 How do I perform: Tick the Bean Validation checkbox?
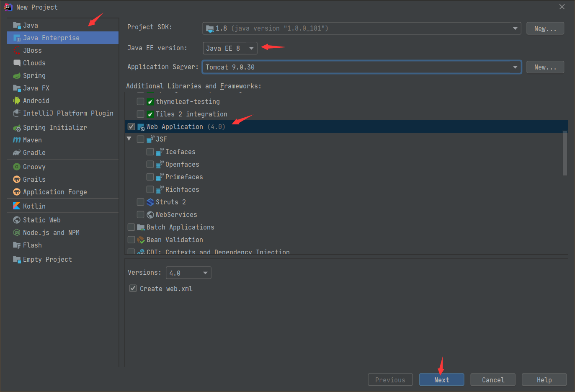pyautogui.click(x=131, y=240)
